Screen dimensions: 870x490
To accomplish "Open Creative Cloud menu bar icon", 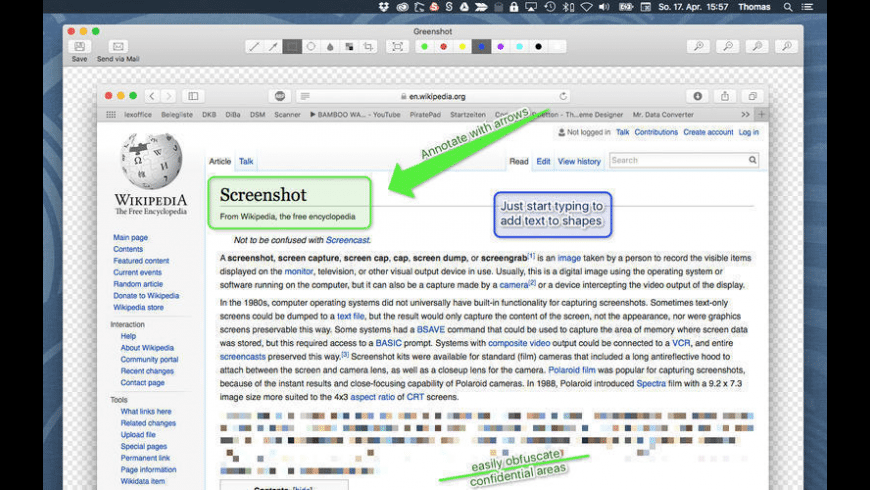I will tap(402, 7).
